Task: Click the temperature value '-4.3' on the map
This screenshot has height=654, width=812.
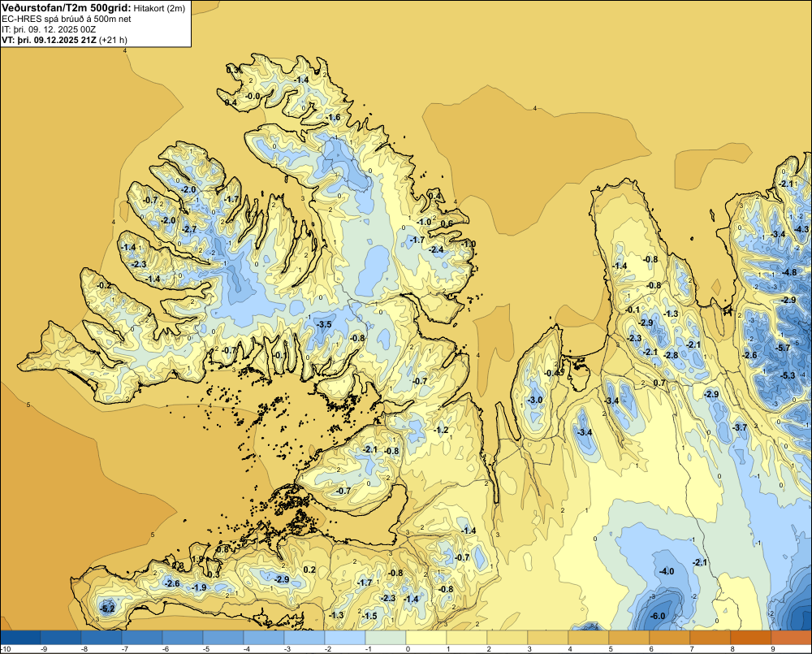Action: (x=801, y=229)
